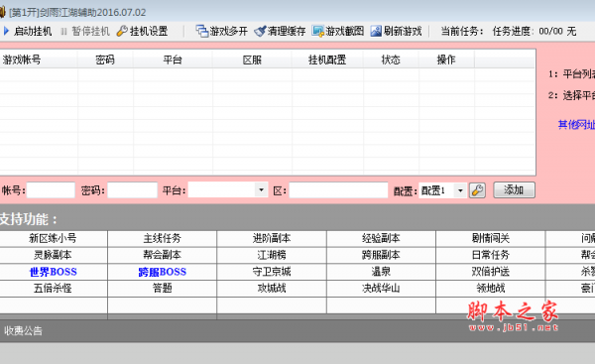Click the 江湖榜 cell

pyautogui.click(x=272, y=255)
